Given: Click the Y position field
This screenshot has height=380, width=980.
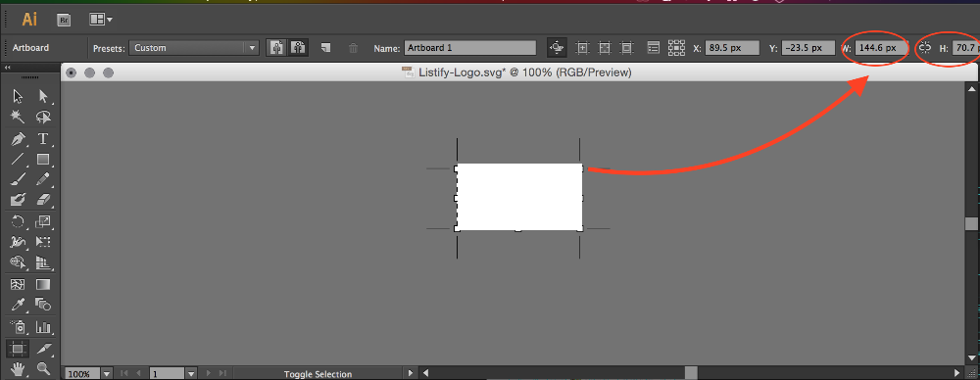Looking at the screenshot, I should click(808, 47).
